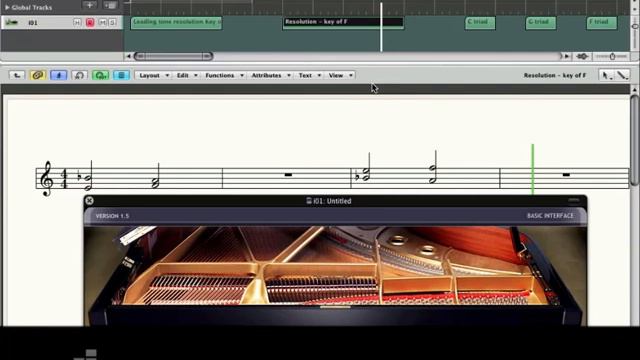Toggle the H hide button on track i01

click(x=77, y=22)
